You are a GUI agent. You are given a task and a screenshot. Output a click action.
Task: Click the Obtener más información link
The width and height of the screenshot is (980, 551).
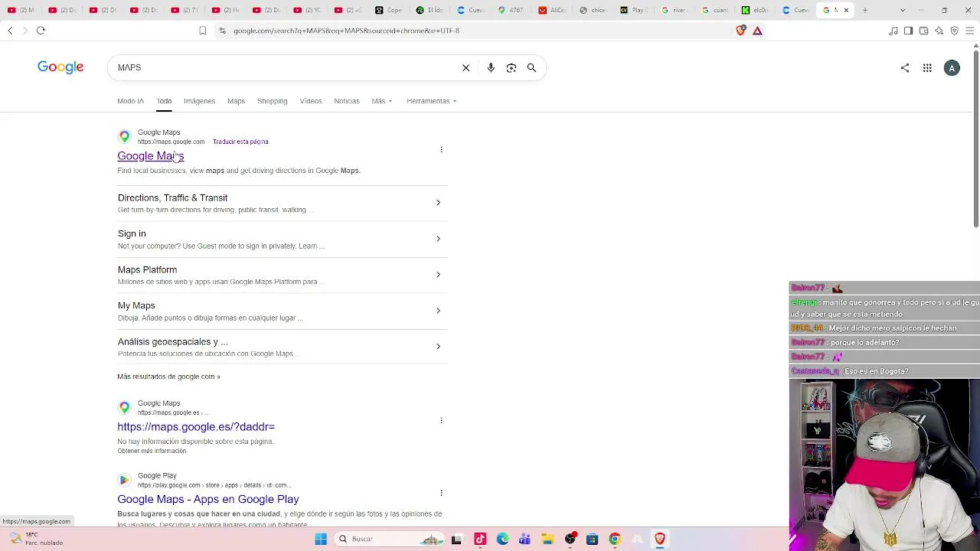tap(152, 451)
